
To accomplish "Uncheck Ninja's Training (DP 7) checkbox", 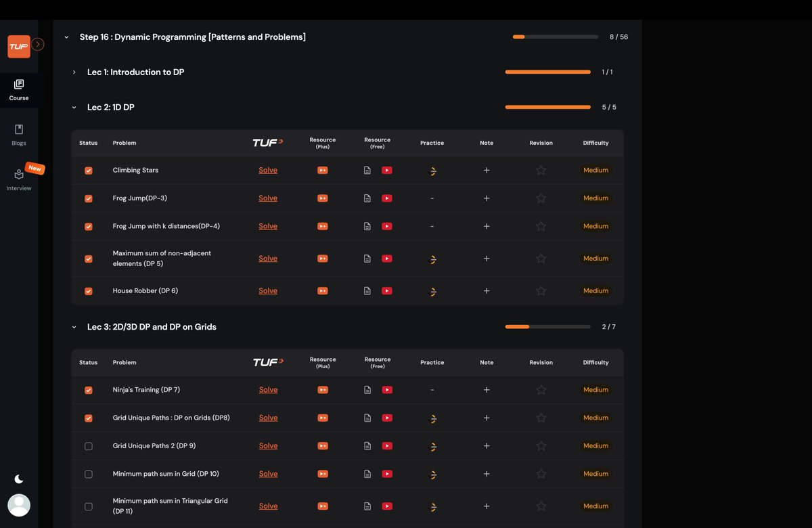I will tap(89, 391).
